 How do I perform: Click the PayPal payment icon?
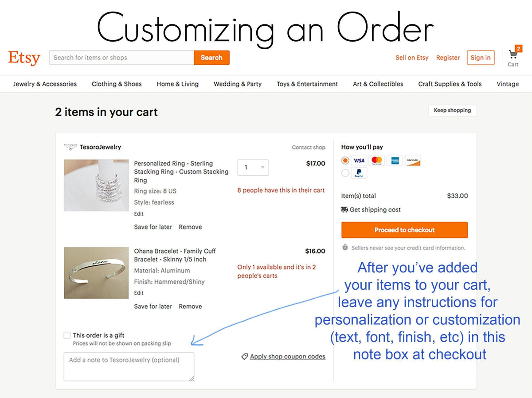(x=359, y=173)
